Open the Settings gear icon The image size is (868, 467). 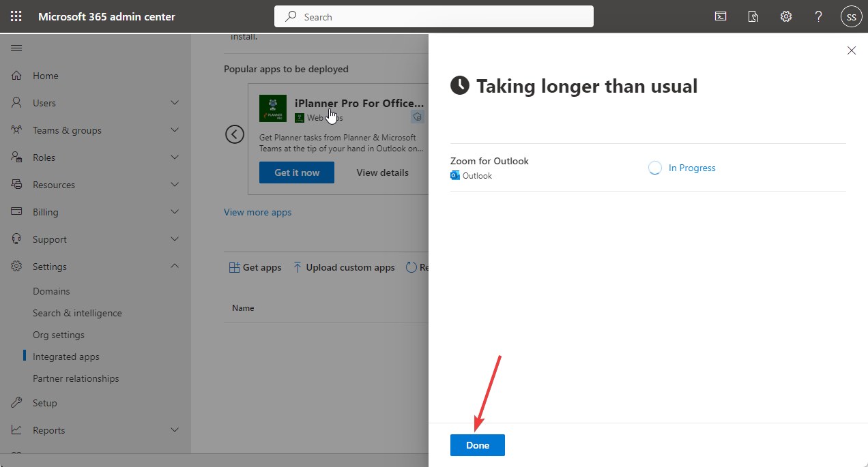point(785,16)
